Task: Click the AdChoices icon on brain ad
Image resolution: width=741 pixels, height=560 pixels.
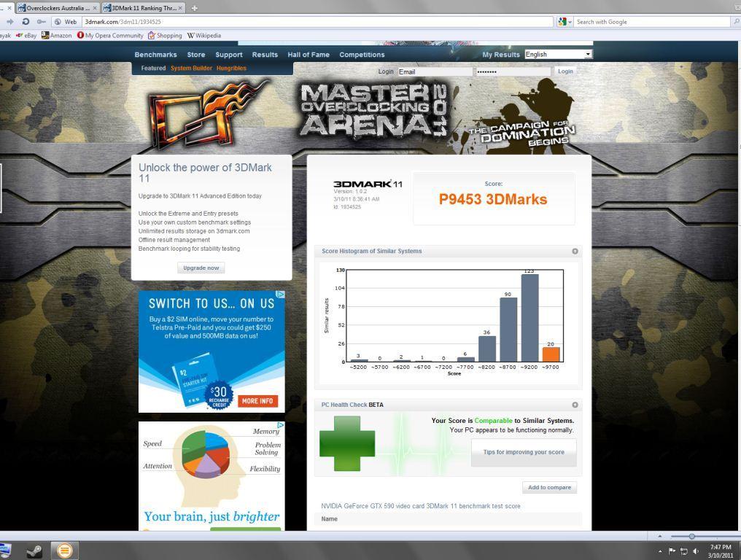Action: 281,425
